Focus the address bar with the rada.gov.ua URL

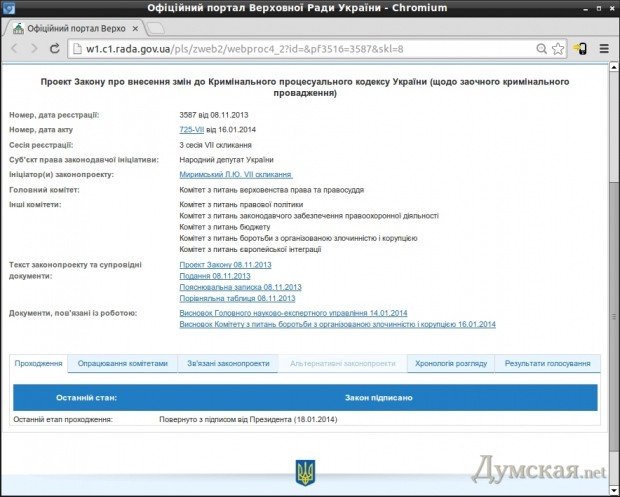click(x=300, y=47)
